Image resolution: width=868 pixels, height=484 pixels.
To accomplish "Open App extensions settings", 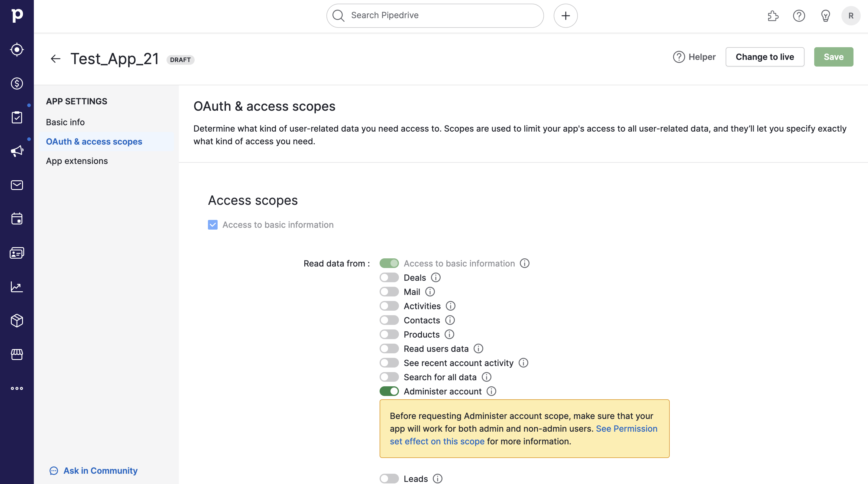I will [77, 161].
